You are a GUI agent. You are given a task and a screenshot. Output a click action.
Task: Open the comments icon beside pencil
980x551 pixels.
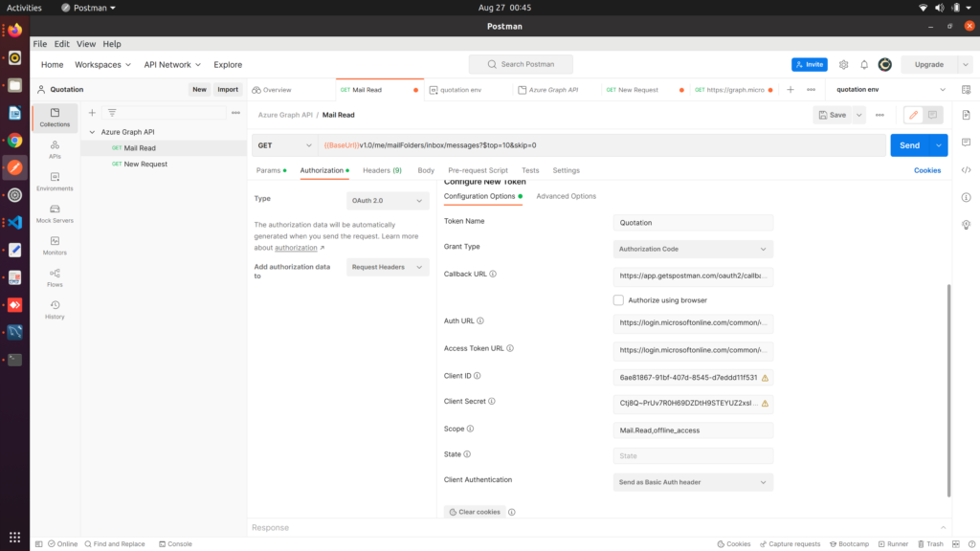click(932, 115)
